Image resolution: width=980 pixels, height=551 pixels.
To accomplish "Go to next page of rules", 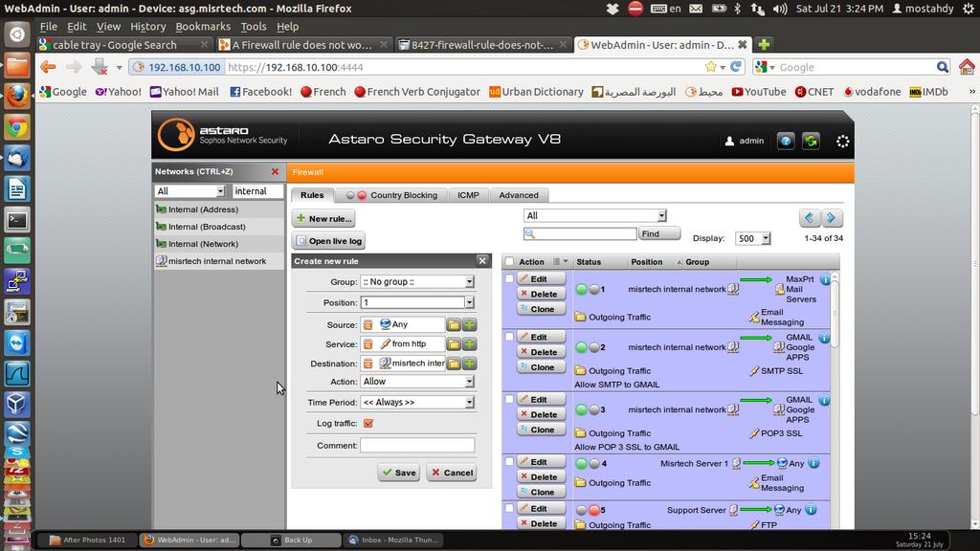I will (x=832, y=217).
